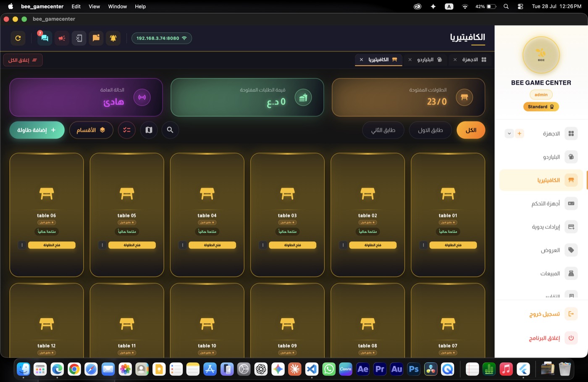Open the chat messages icon with the 7 badge
588x382 pixels.
click(x=44, y=38)
